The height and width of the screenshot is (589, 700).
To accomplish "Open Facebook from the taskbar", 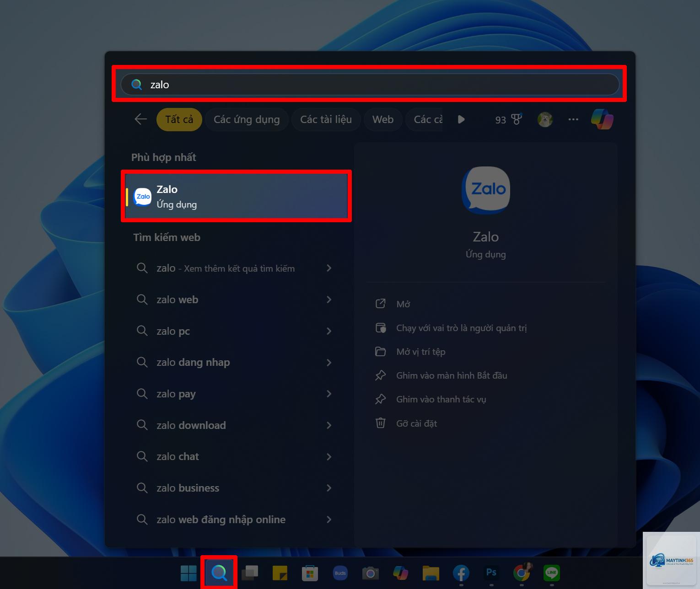I will click(461, 573).
